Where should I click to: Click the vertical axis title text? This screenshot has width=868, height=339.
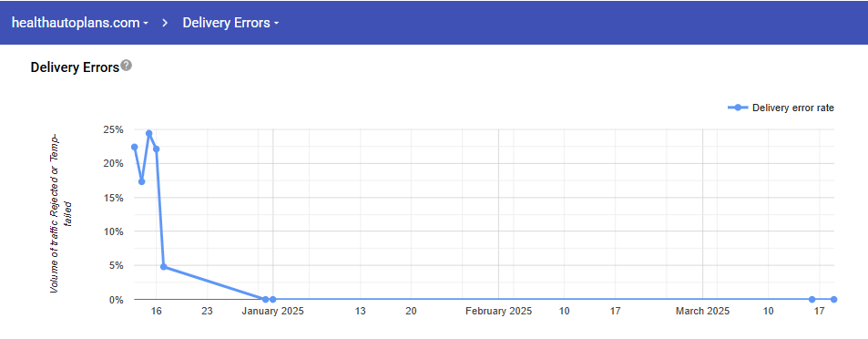coord(63,214)
